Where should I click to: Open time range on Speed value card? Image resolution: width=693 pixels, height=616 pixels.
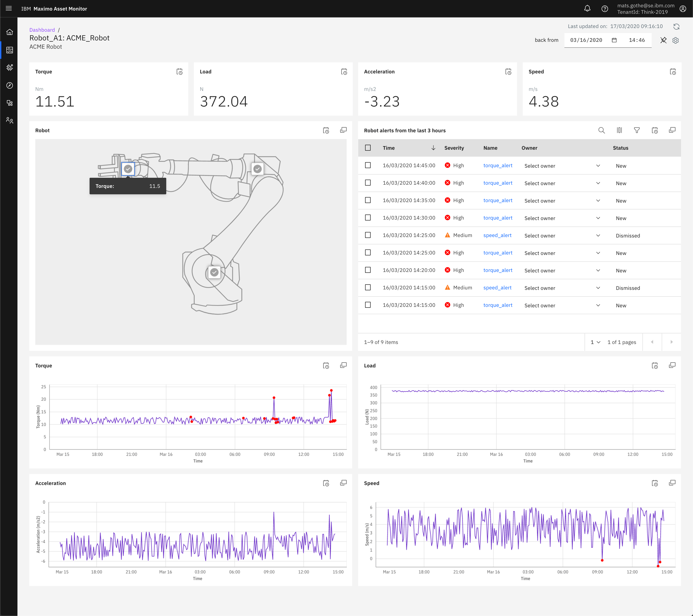tap(673, 72)
